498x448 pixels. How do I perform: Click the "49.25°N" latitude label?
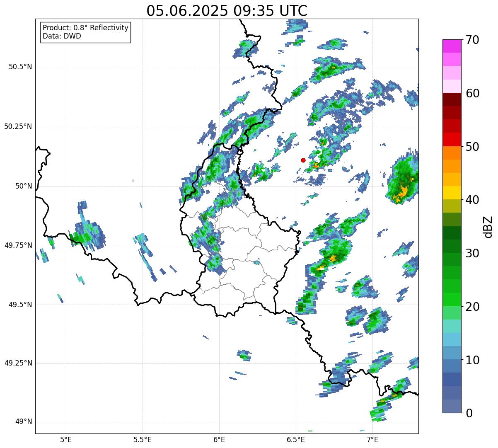[x=18, y=363]
